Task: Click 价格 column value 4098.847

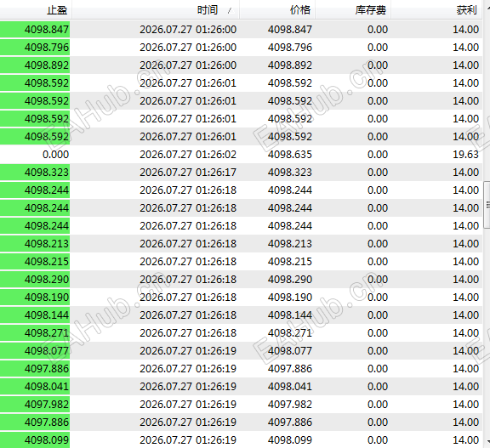Action: [x=290, y=30]
